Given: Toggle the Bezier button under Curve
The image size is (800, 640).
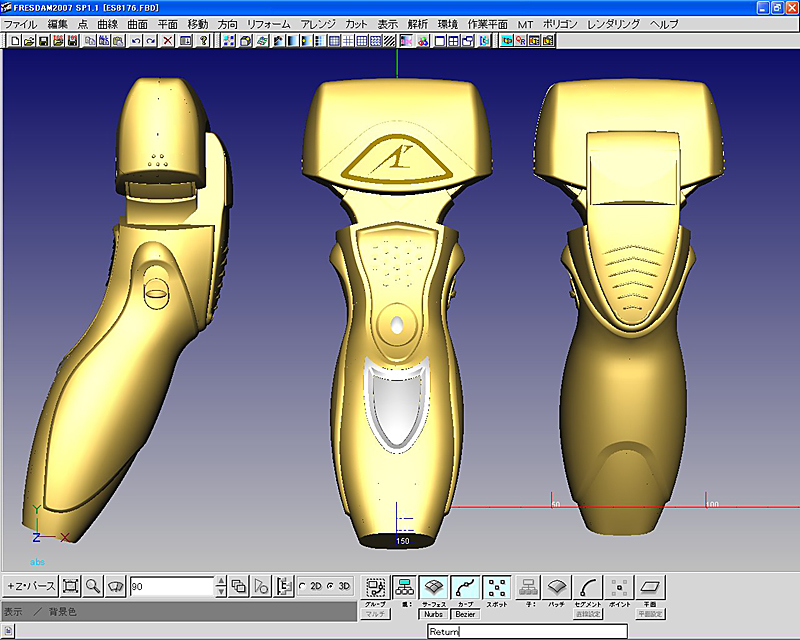Looking at the screenshot, I should (x=465, y=614).
